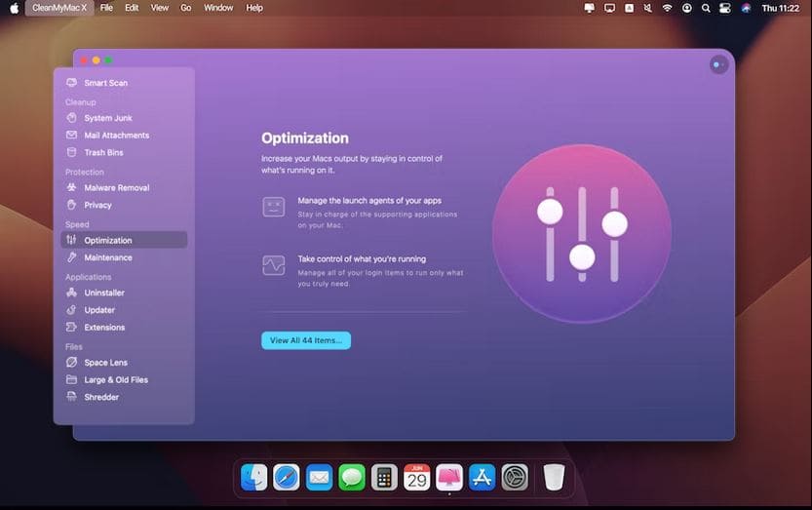Open App Store from the Dock
Image resolution: width=812 pixels, height=510 pixels.
(x=483, y=478)
